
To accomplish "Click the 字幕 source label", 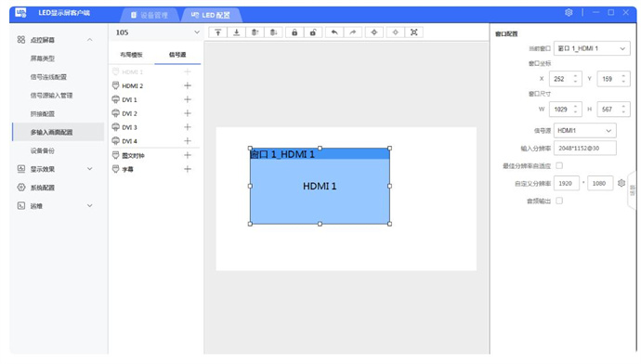I will tap(128, 169).
